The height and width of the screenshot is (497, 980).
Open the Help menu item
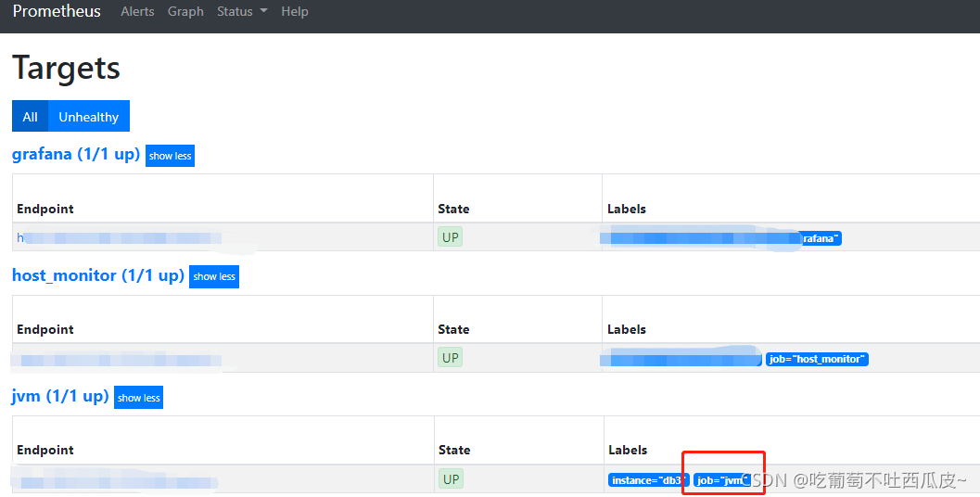295,12
